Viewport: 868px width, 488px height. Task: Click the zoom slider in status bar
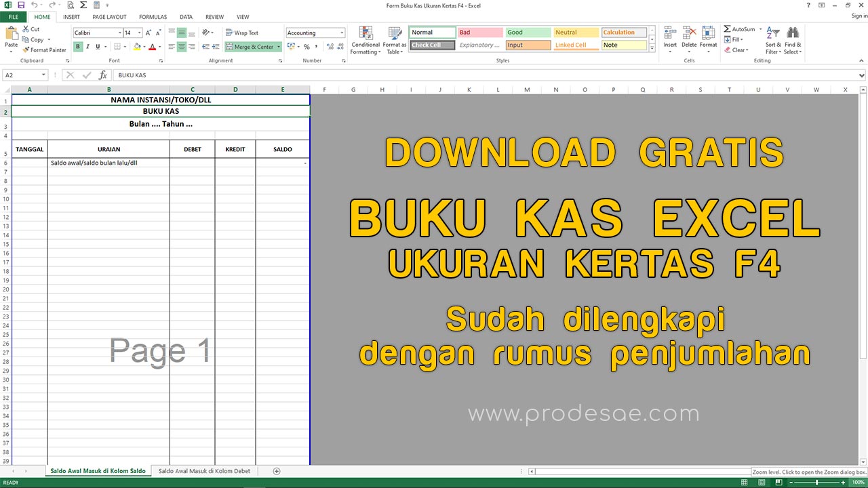pos(816,483)
